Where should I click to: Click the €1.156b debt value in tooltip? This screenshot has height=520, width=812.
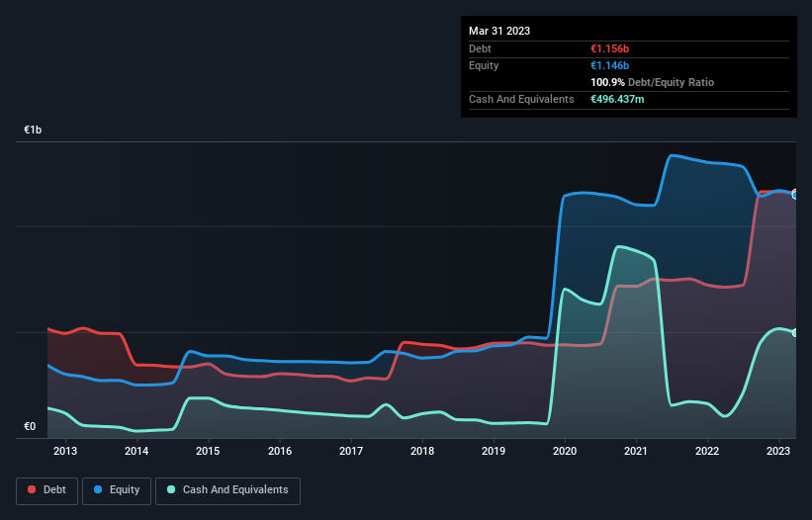pyautogui.click(x=609, y=48)
